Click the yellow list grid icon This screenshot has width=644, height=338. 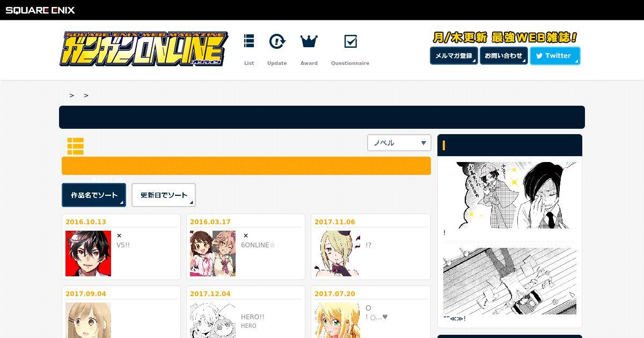click(x=75, y=146)
